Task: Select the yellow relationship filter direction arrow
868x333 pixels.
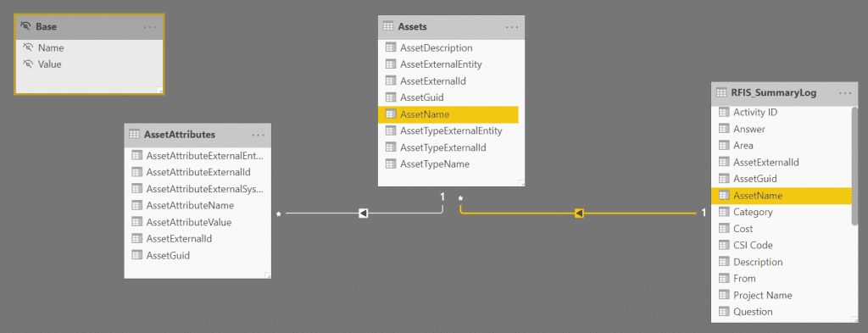Action: point(579,213)
